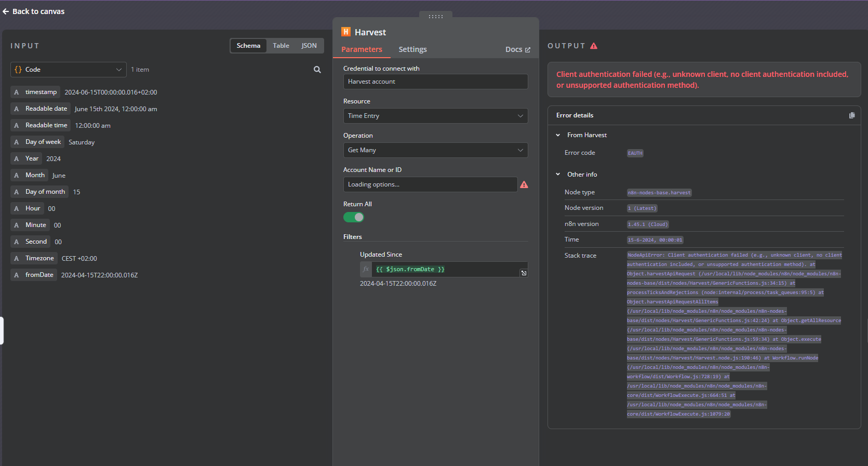Select the Minute schema field
Screen dimensions: 868x466
tap(30, 225)
